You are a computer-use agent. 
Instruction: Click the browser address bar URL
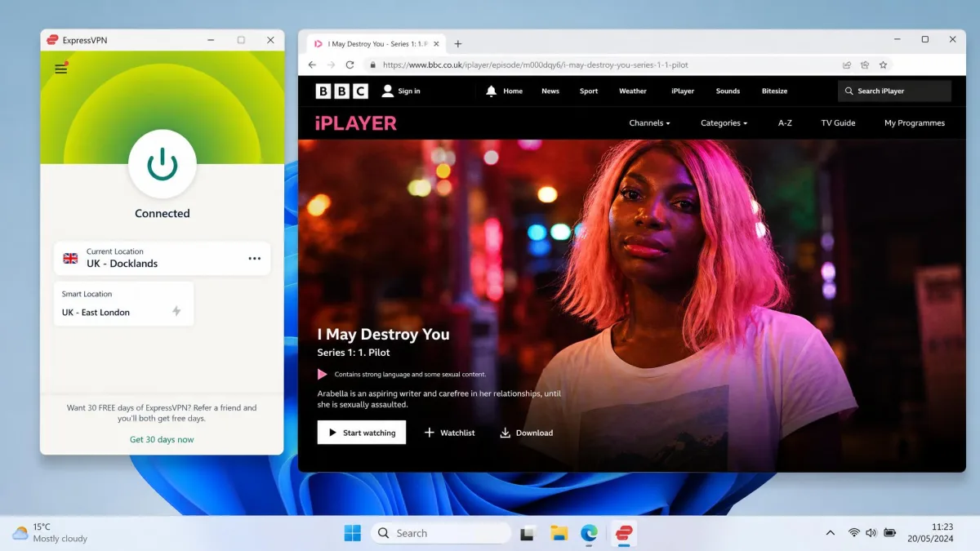click(536, 64)
